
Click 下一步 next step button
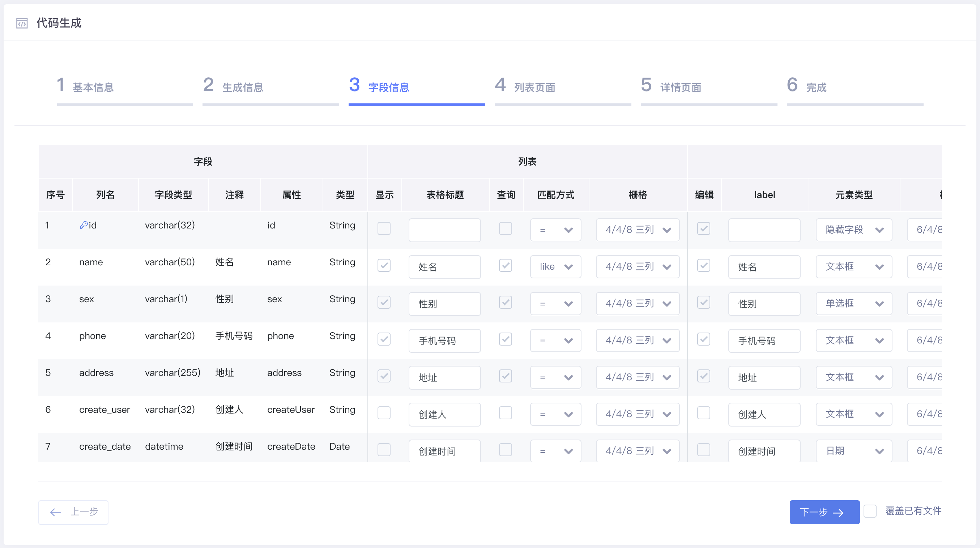pos(825,512)
